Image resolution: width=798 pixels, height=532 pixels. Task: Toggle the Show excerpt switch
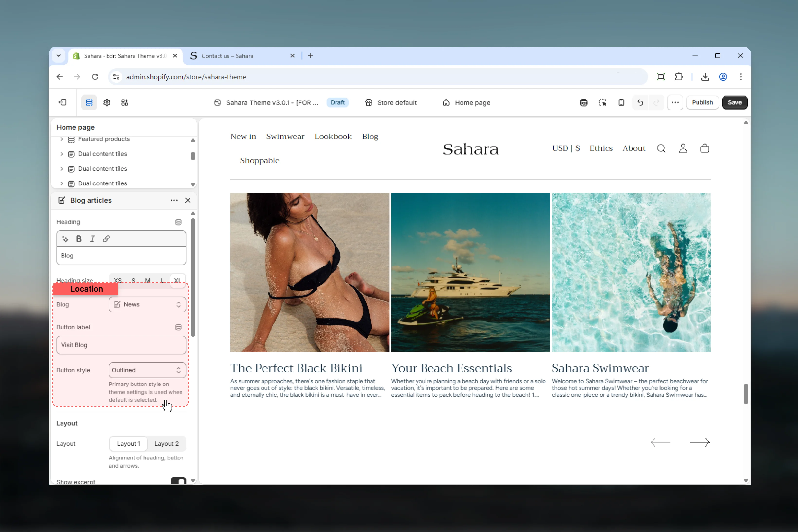click(178, 481)
